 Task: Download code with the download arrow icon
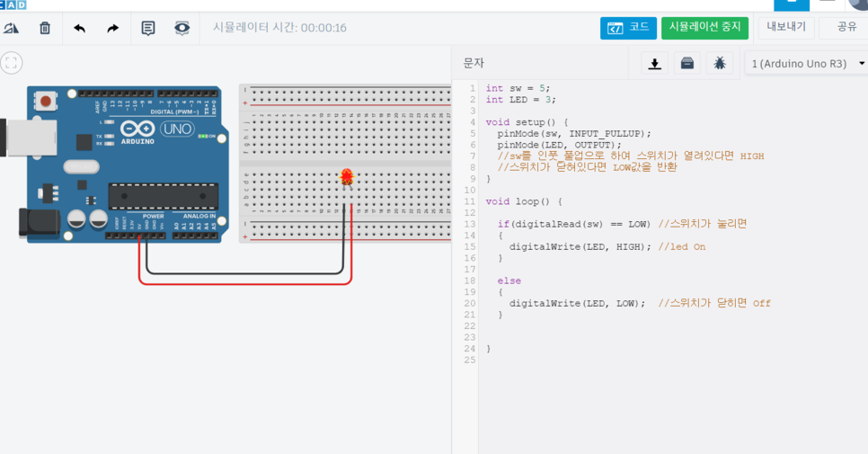point(654,63)
